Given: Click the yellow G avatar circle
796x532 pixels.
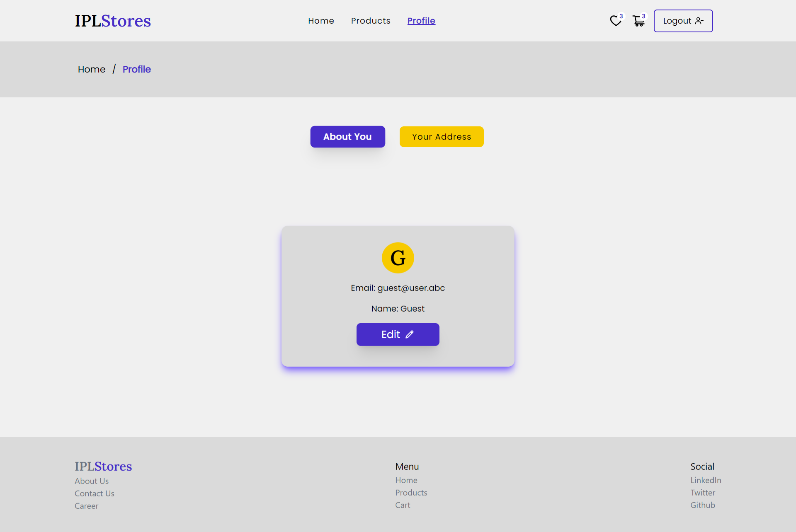Looking at the screenshot, I should 398,258.
